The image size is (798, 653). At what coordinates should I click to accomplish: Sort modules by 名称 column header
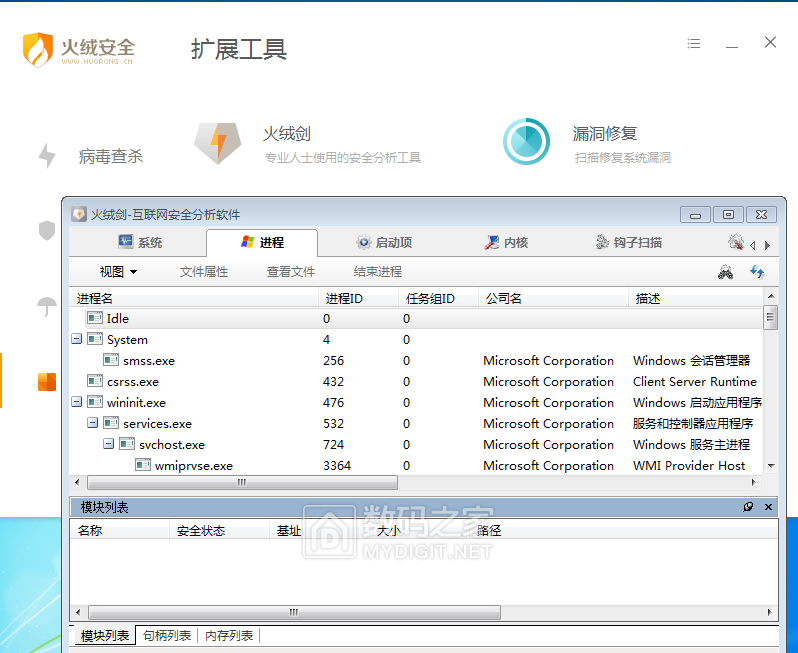coord(119,531)
